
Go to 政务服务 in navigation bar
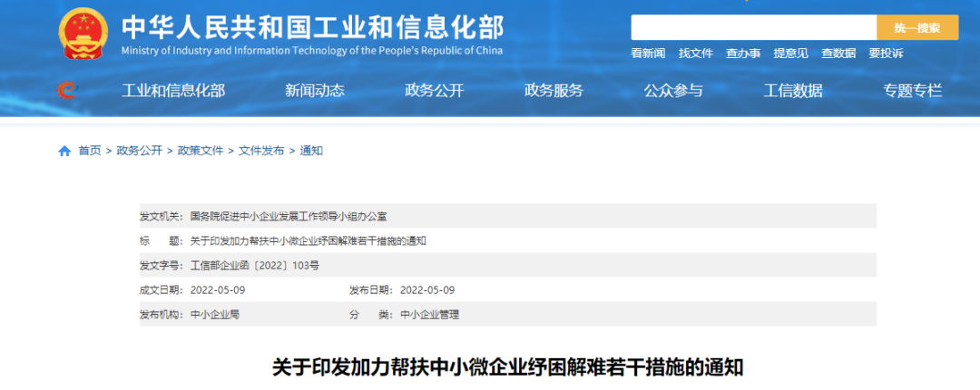click(554, 90)
